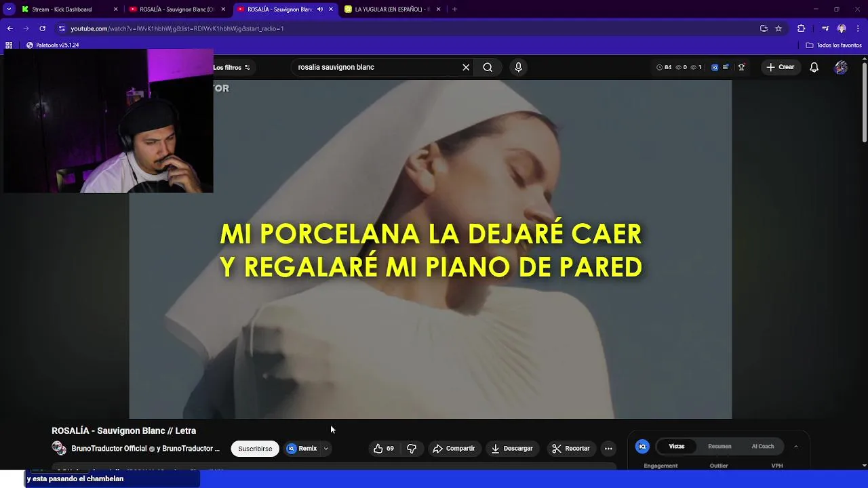Select the Vistas tab in IQ panel
Image resolution: width=868 pixels, height=488 pixels.
(x=677, y=447)
